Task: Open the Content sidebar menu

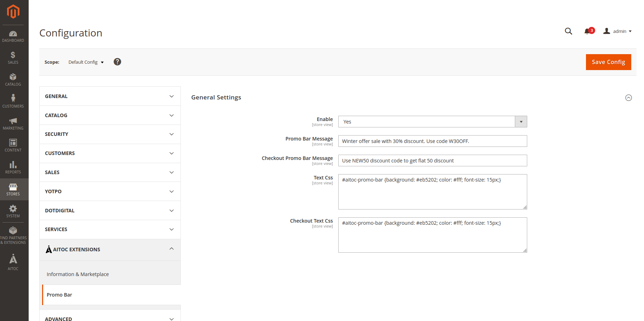Action: tap(13, 145)
